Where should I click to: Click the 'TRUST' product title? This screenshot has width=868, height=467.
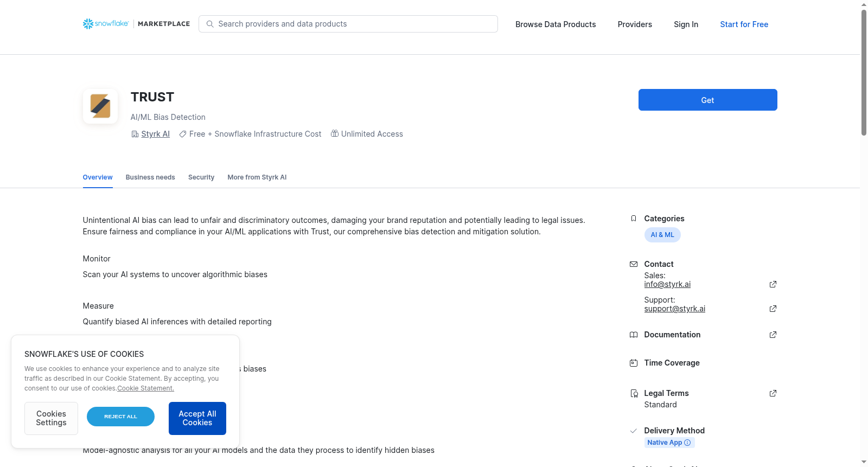[152, 97]
